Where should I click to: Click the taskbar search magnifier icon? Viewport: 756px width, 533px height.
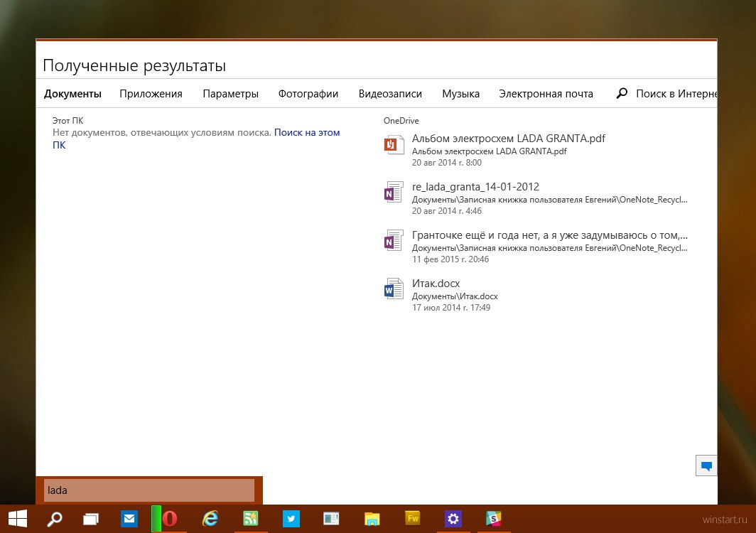click(55, 519)
